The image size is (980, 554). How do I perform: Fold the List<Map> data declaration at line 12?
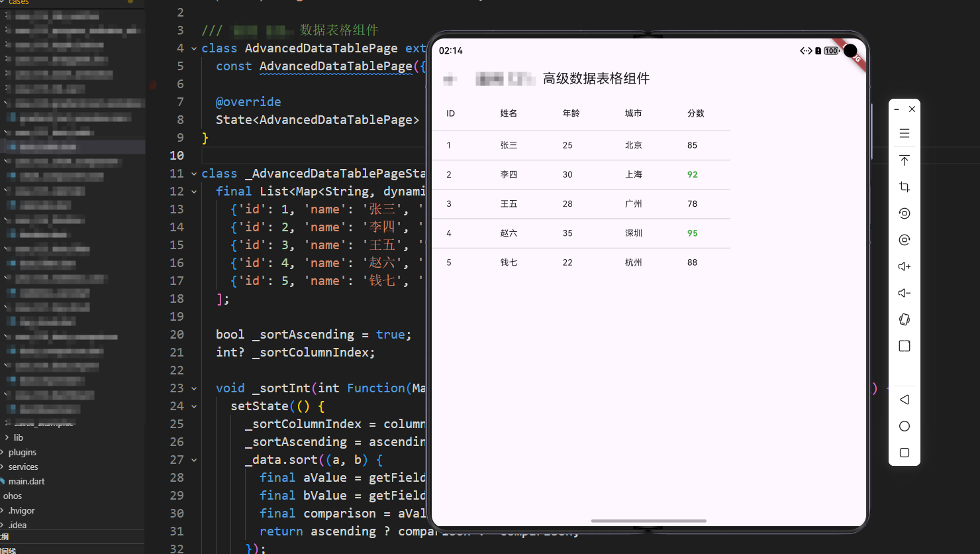[x=194, y=192]
